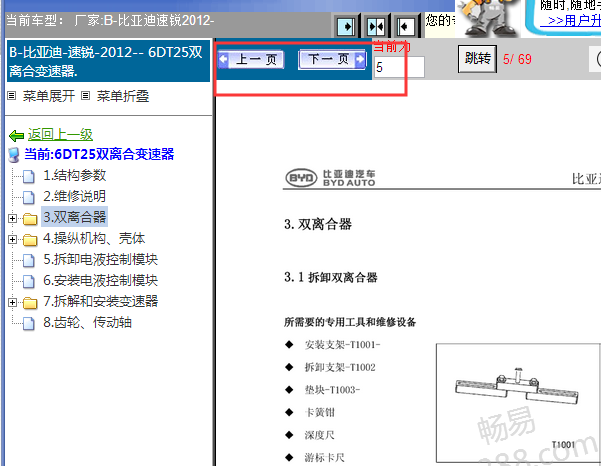This screenshot has height=466, width=601.
Task: Click 菜单折叠 to collapse the menu
Action: click(123, 96)
